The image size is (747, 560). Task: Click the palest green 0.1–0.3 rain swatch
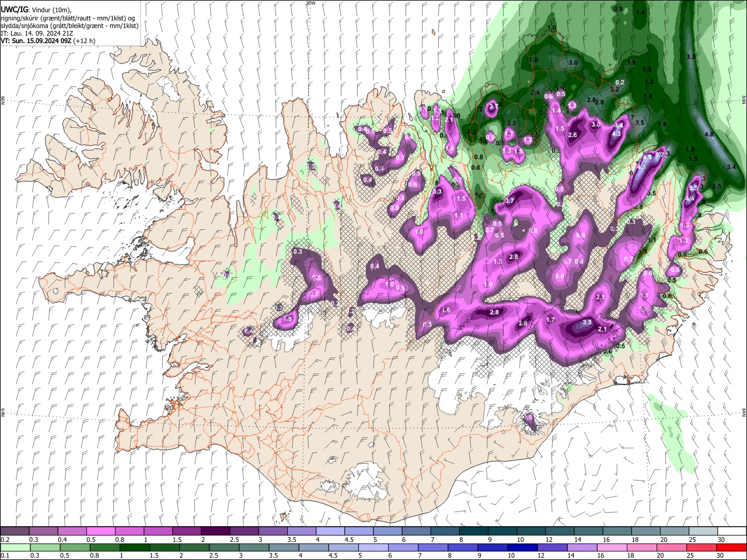click(15, 547)
